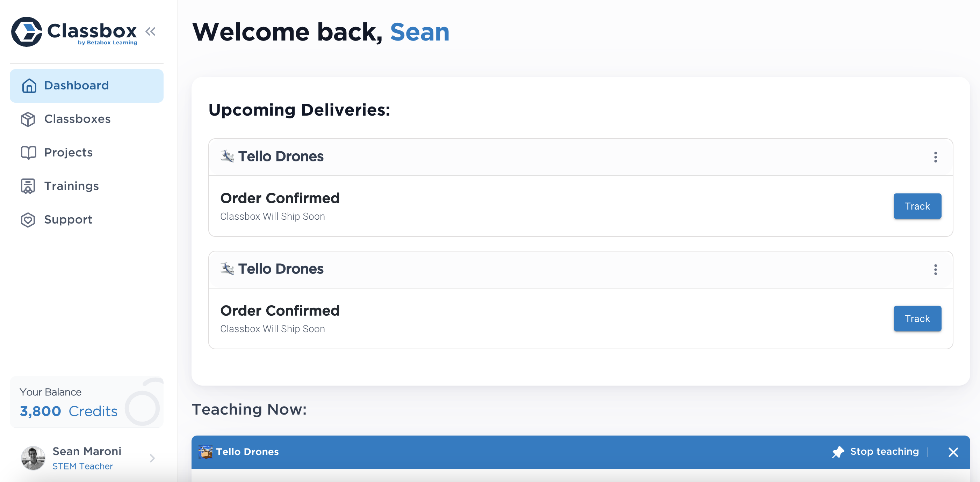Viewport: 980px width, 482px height.
Task: Expand the Sean Maroni profile chevron
Action: (x=152, y=458)
